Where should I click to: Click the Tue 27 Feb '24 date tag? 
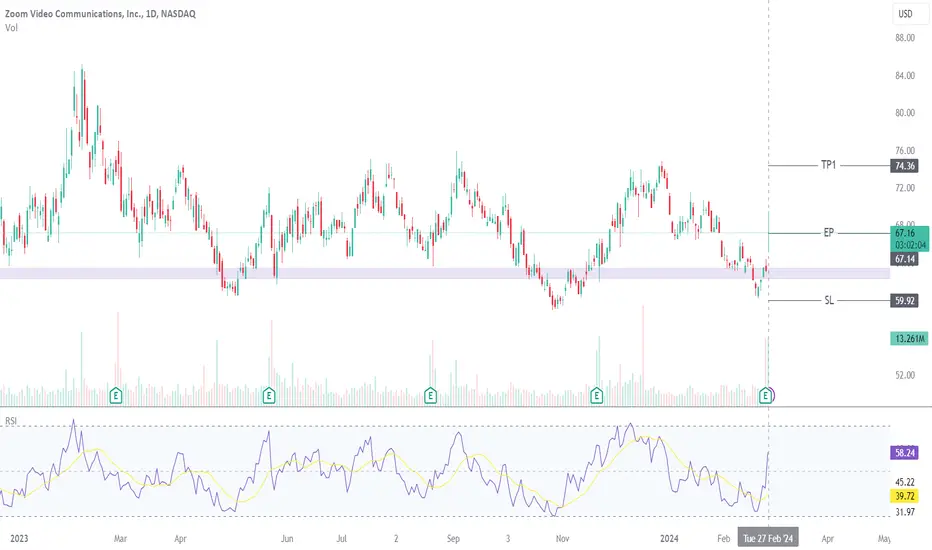pos(768,539)
